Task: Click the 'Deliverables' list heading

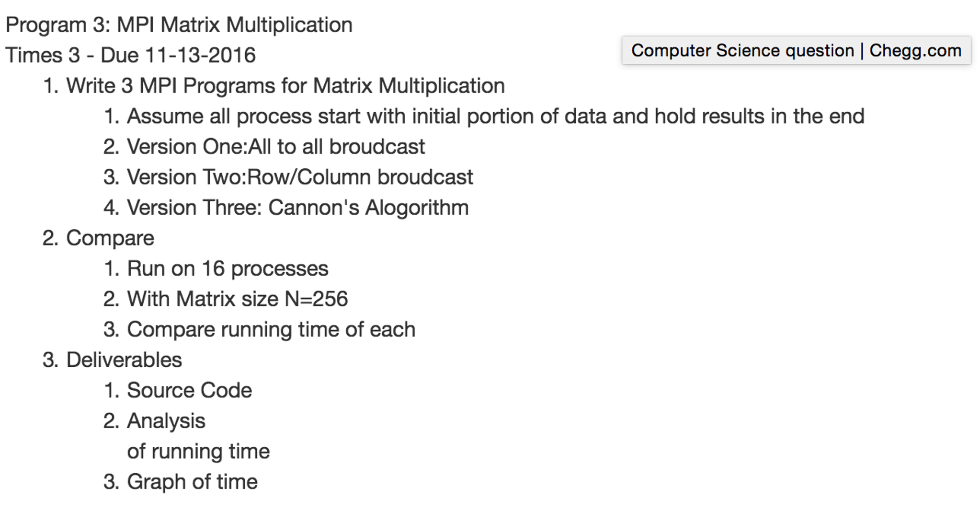Action: (x=124, y=360)
